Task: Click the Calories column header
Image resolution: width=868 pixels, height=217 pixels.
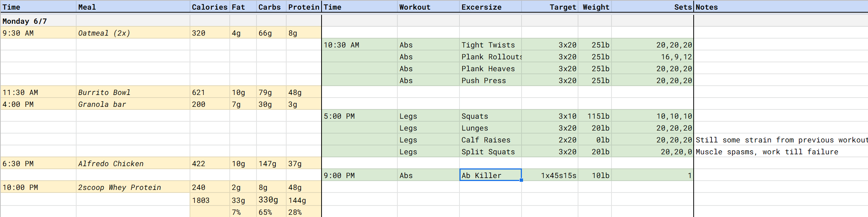Action: [210, 7]
